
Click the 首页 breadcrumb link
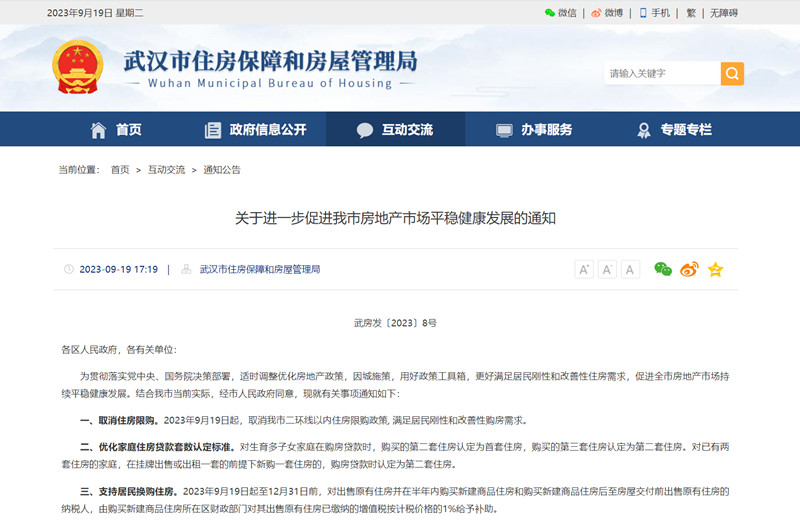click(120, 170)
